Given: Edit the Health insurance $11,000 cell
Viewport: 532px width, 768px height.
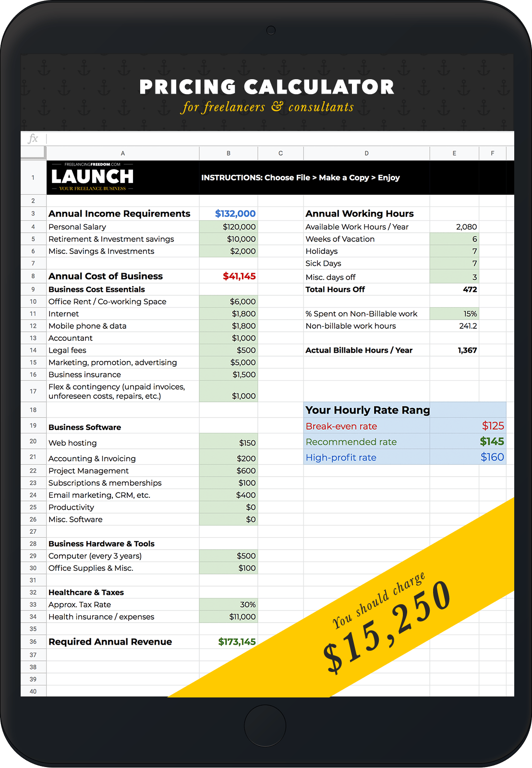Looking at the screenshot, I should tap(229, 617).
